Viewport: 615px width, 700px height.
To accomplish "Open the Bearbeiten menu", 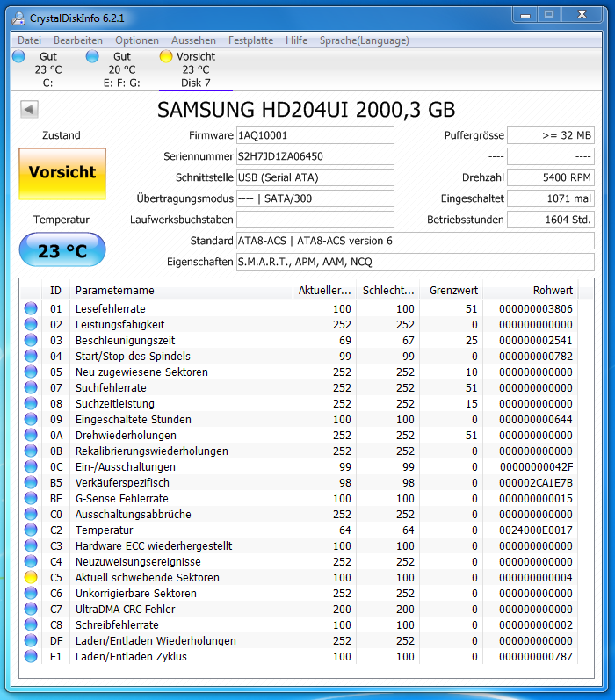I will pos(78,40).
